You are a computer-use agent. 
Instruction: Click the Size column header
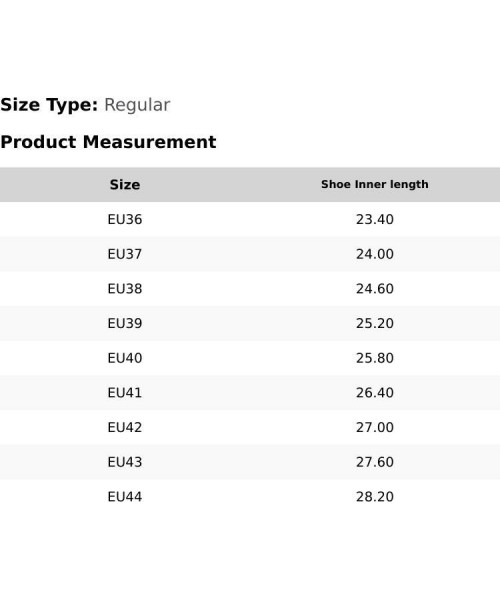[x=125, y=184]
